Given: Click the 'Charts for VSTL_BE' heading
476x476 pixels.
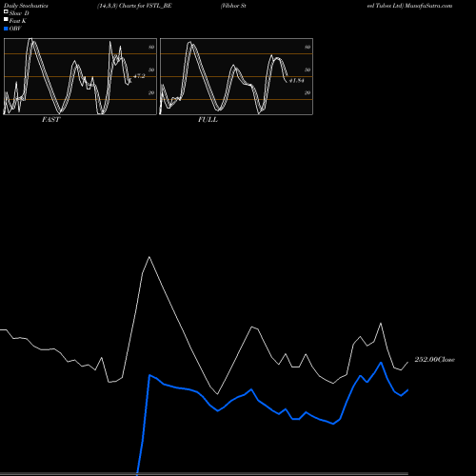Looking at the screenshot, I should click(x=146, y=6).
